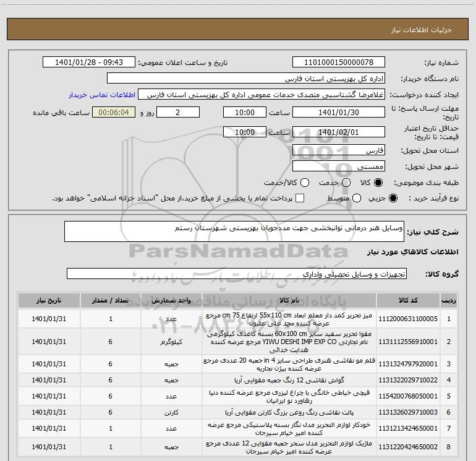Screen dimensions: 476x461
Task: Click the ردیف column header
Action: tap(449, 300)
